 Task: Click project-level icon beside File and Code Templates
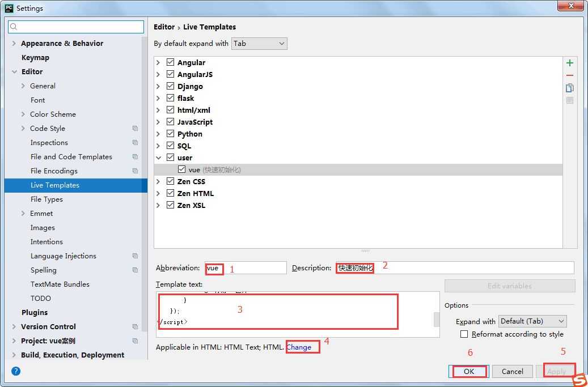[x=135, y=156]
